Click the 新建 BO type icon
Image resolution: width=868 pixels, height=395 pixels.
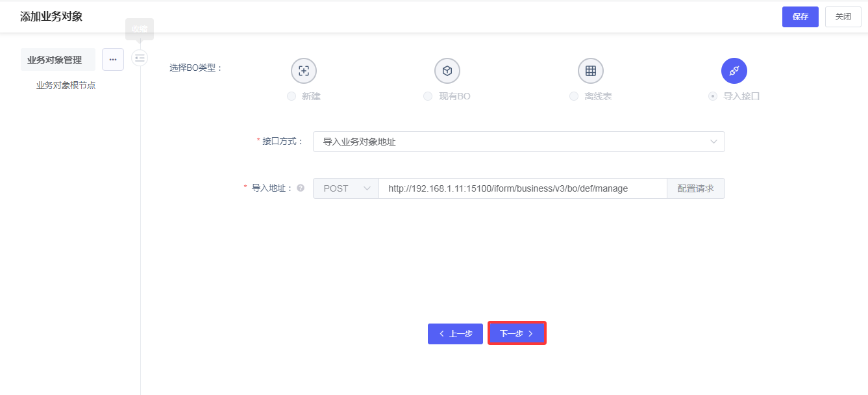[303, 71]
